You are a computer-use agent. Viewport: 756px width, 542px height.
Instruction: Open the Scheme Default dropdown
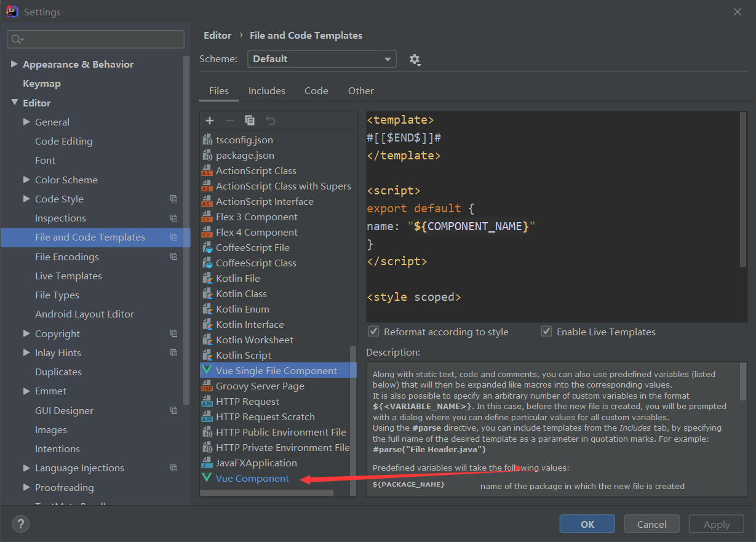coord(322,59)
